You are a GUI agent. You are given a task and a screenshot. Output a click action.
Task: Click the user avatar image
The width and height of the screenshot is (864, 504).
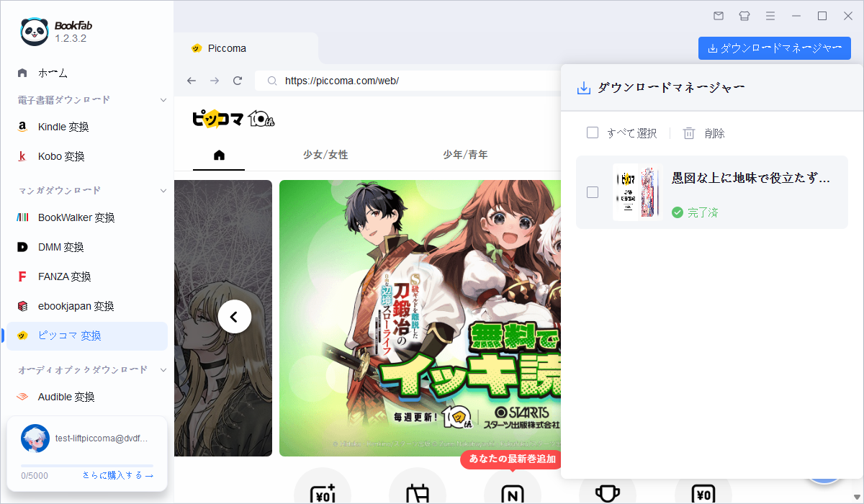[x=35, y=438]
